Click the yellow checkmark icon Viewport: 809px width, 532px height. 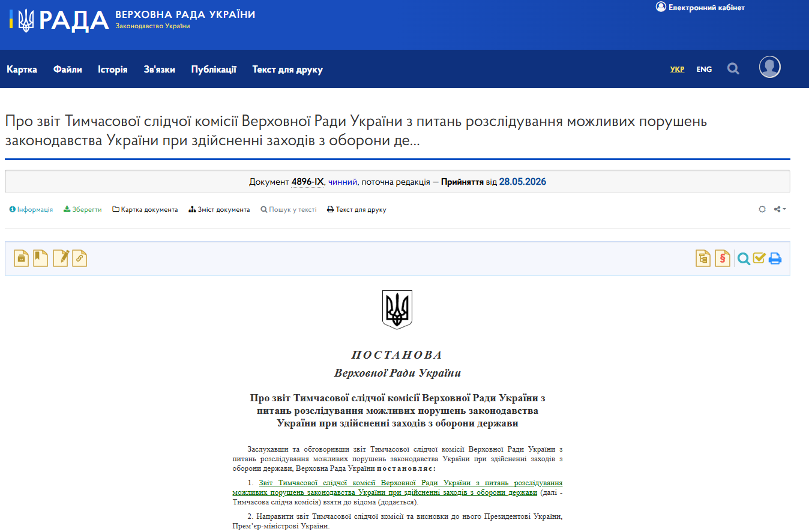pyautogui.click(x=759, y=258)
